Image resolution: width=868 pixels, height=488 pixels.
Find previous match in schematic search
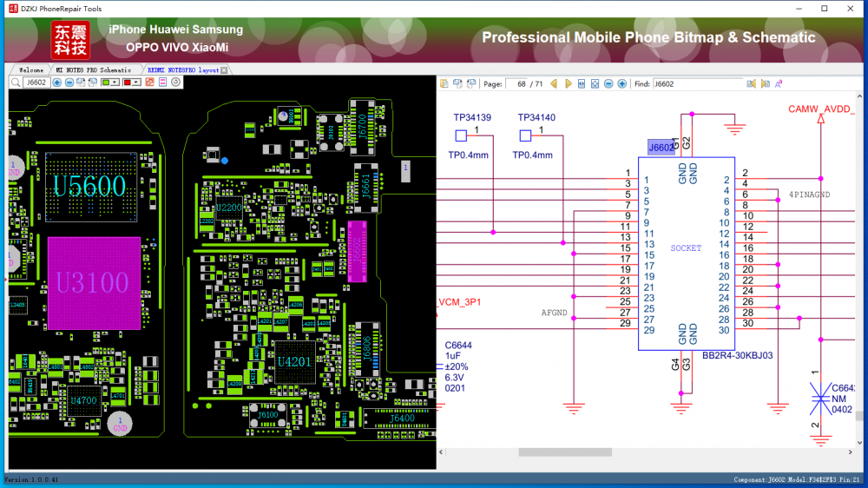point(752,84)
